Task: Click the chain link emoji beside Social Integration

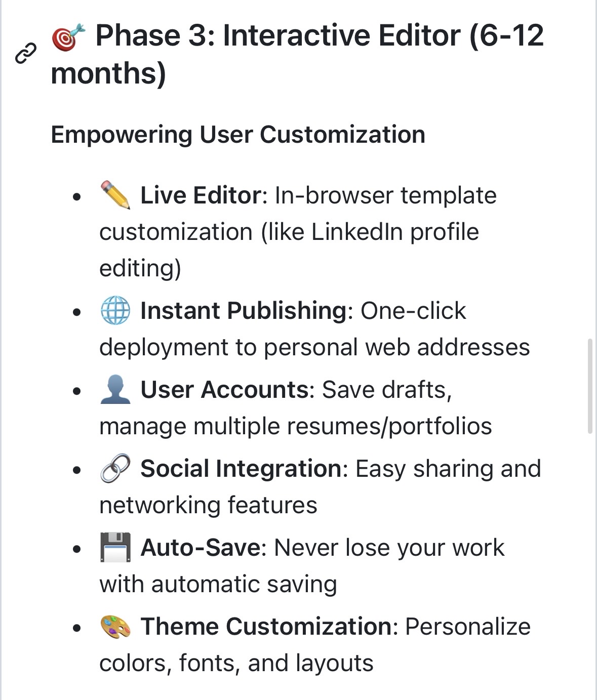Action: pyautogui.click(x=115, y=468)
